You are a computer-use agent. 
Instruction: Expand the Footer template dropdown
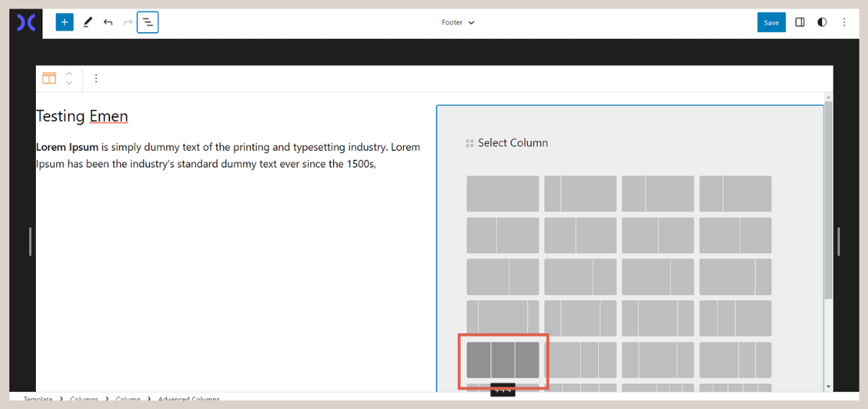tap(458, 23)
